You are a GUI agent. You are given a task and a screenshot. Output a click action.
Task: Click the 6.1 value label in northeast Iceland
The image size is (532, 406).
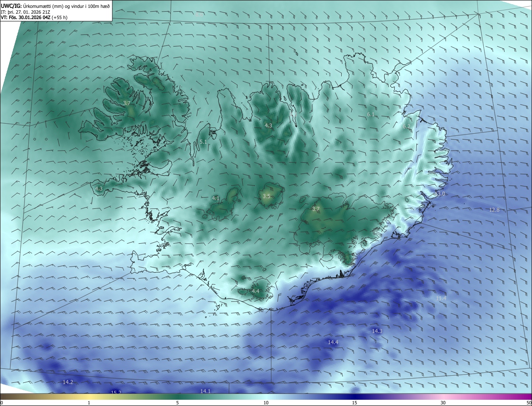(371, 114)
